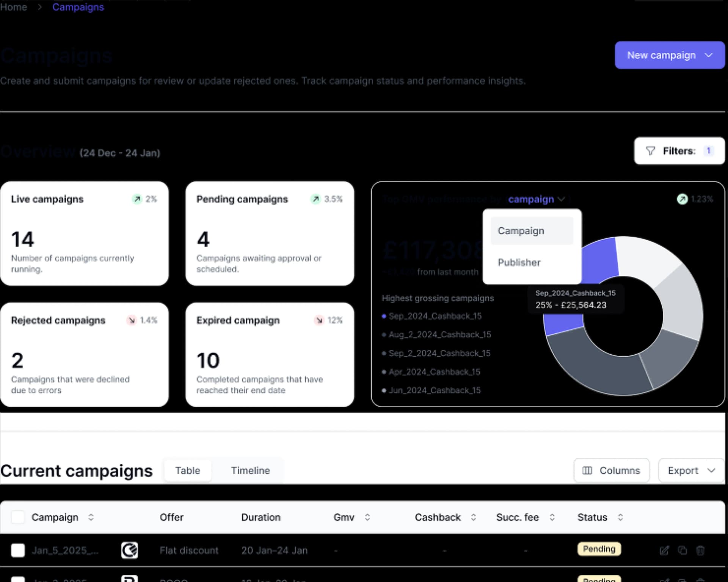
Task: Check the Jan_5_2025 campaign row checkbox
Action: (18, 550)
